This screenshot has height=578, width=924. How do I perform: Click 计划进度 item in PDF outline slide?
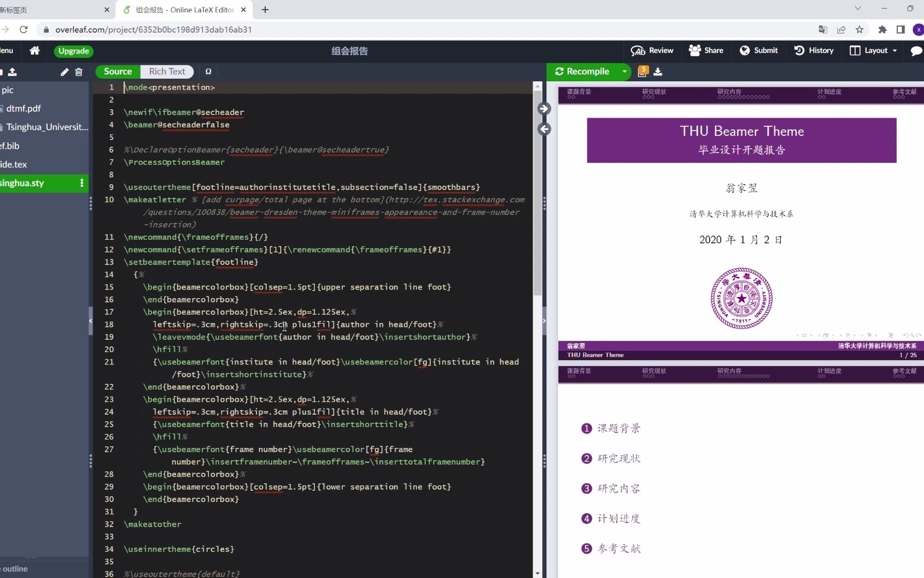(619, 518)
